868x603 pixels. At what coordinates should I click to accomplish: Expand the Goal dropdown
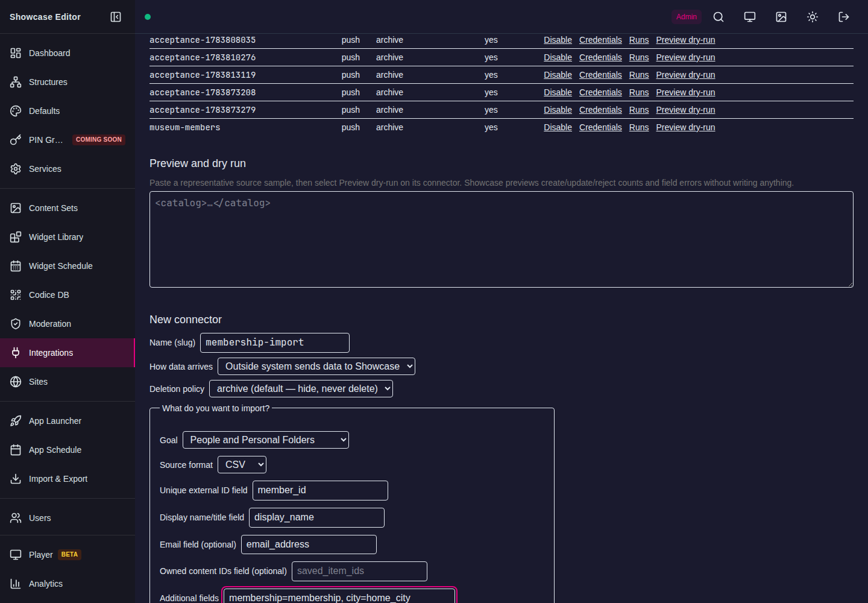tap(266, 440)
